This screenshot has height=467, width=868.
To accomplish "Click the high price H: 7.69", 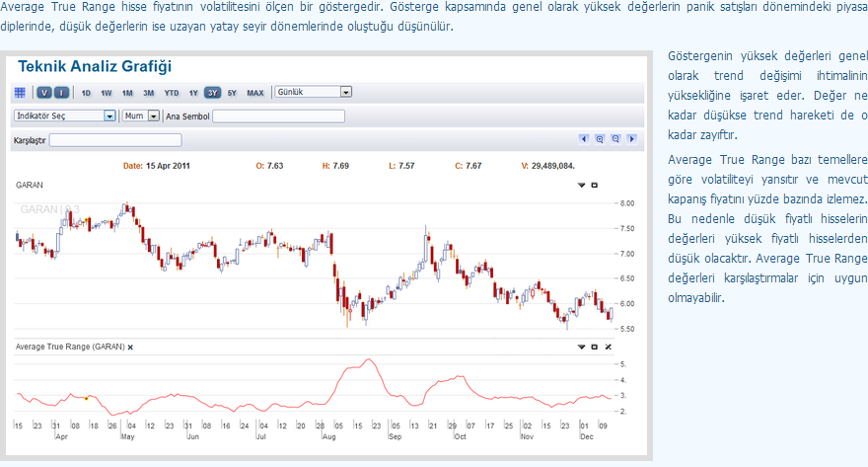I will coord(335,166).
